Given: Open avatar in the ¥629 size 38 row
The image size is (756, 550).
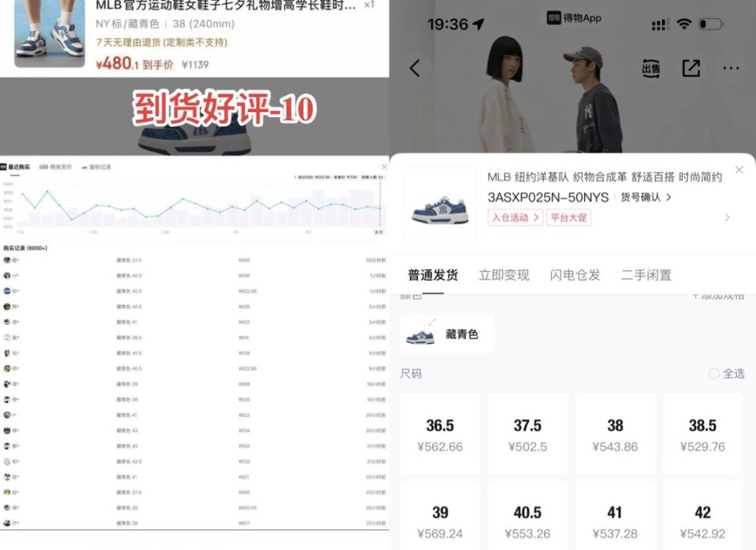Looking at the screenshot, I should pos(7,400).
